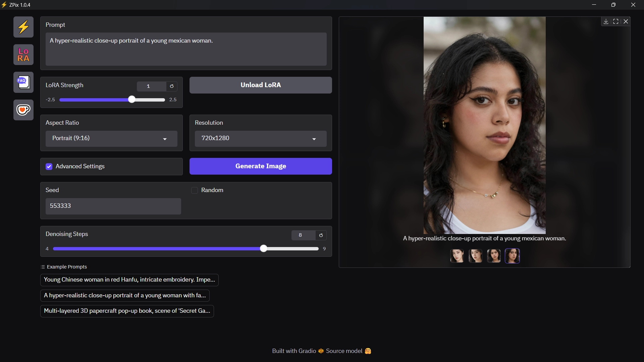The width and height of the screenshot is (644, 362).
Task: Click the Denoising Steps slider track
Action: 158,249
